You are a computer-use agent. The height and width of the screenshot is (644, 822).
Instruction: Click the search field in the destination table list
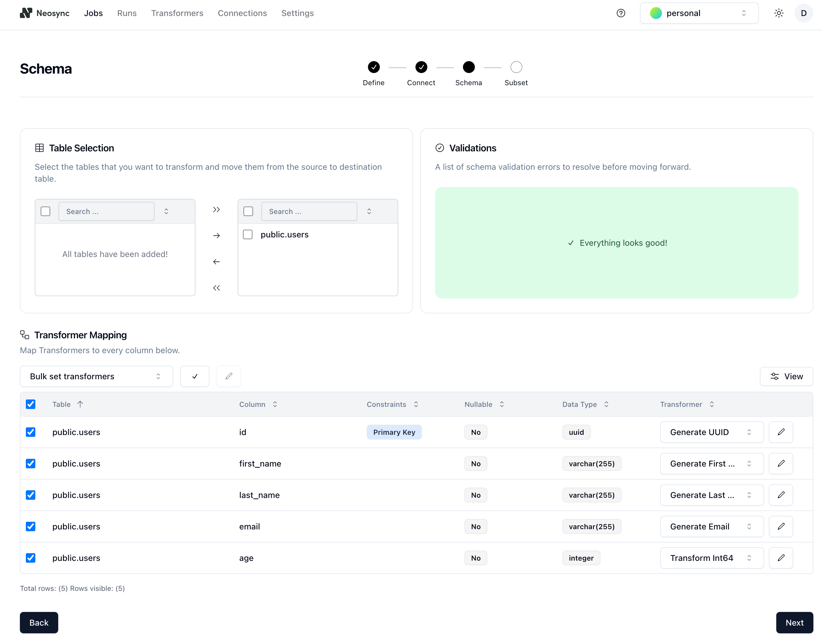[309, 211]
